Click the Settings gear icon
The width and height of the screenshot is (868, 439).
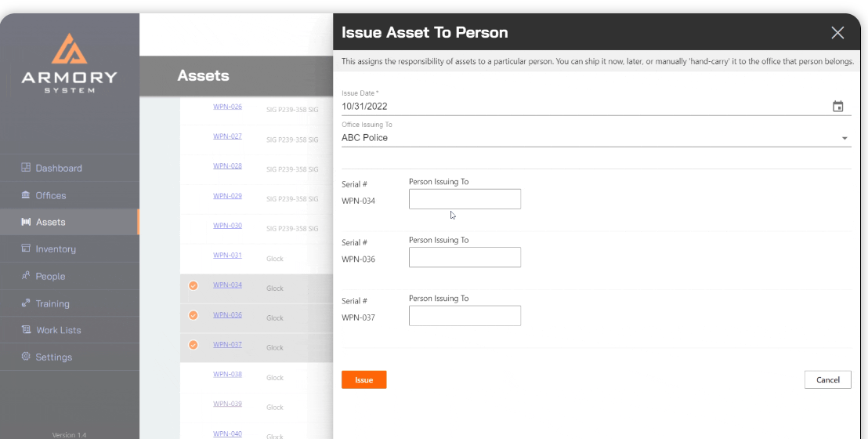(x=26, y=357)
